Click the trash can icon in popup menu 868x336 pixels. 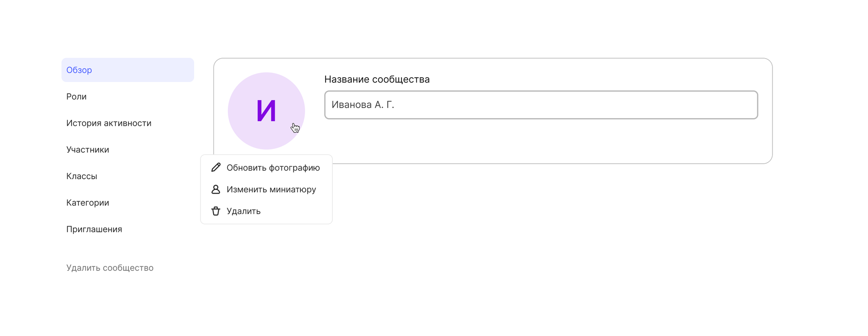coord(216,211)
